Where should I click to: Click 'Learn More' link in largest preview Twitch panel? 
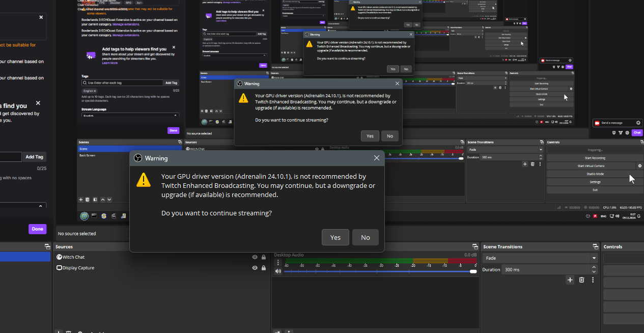click(109, 63)
